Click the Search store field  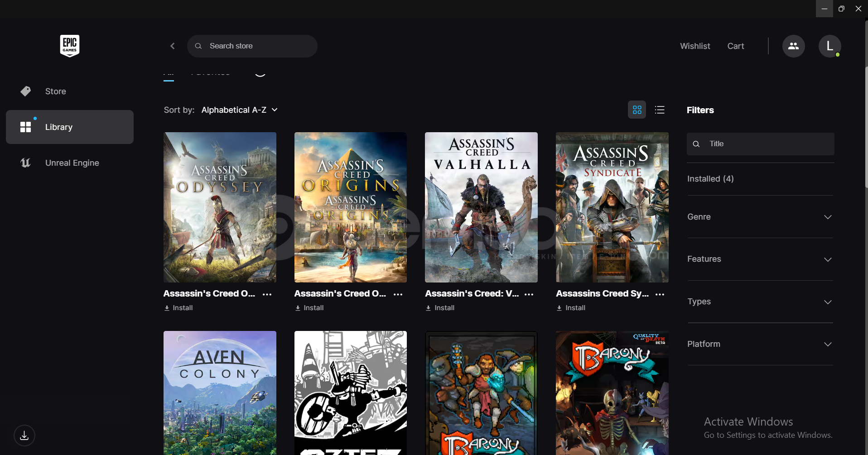[252, 46]
